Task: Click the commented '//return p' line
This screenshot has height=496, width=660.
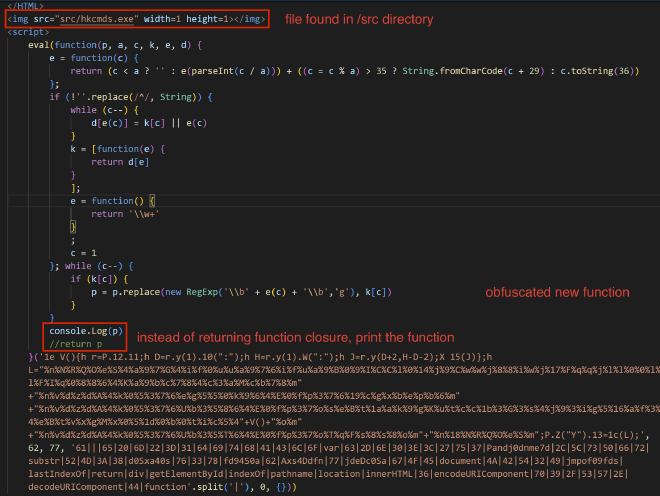Action: click(x=77, y=343)
